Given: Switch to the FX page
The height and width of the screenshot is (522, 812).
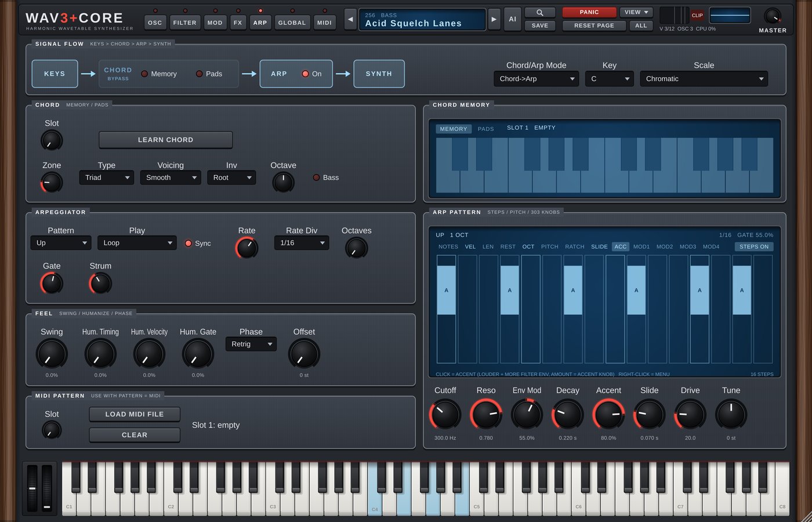Looking at the screenshot, I should pos(238,23).
